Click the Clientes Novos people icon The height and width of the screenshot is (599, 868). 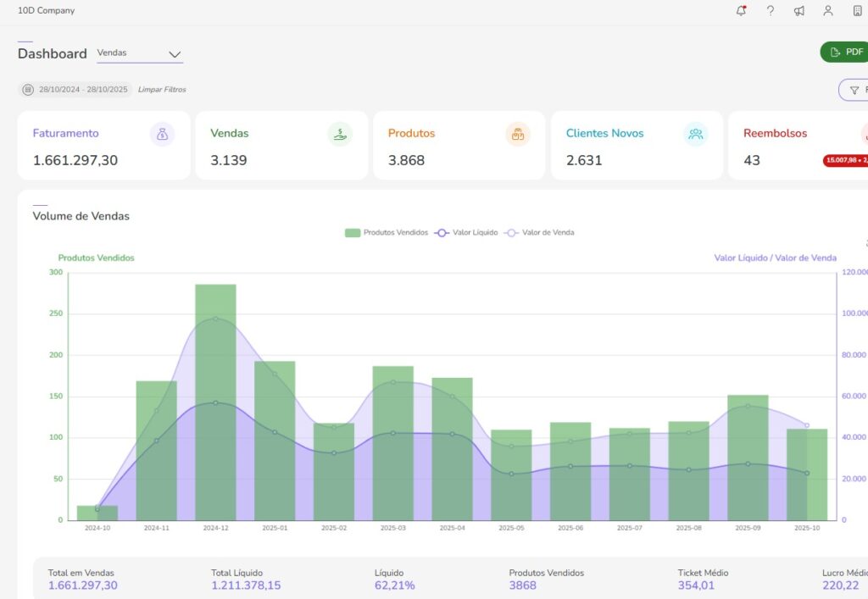pyautogui.click(x=695, y=134)
